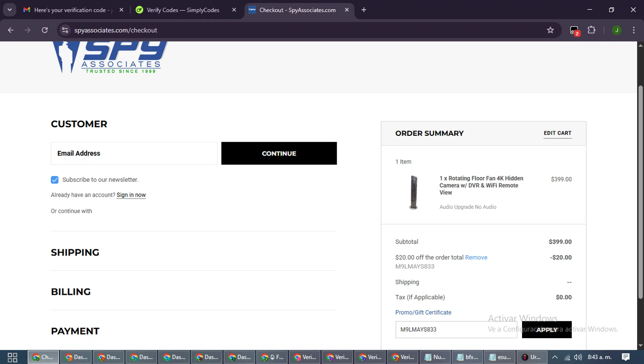Reload the checkout page

coord(45,30)
